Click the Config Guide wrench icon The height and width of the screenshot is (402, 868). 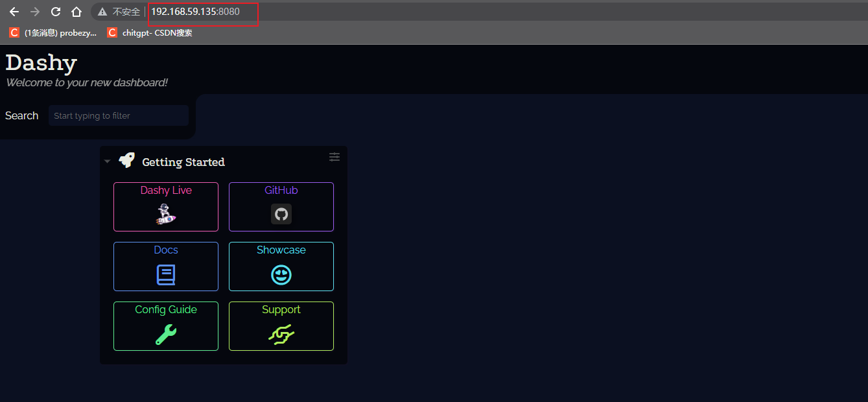(x=166, y=335)
